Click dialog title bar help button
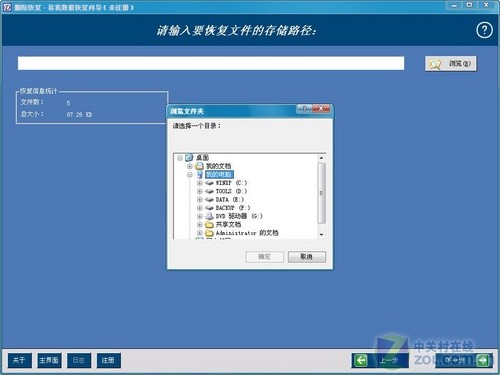 (x=304, y=109)
